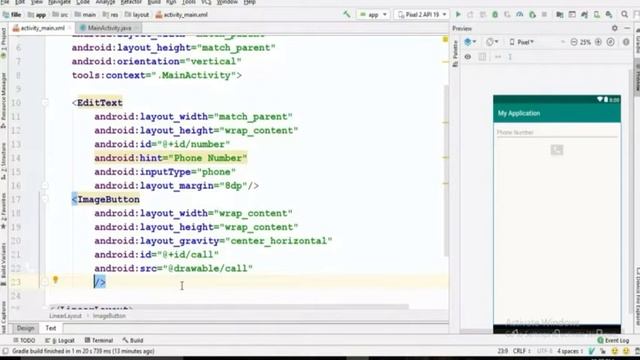Open Preview panel settings gear

click(615, 28)
